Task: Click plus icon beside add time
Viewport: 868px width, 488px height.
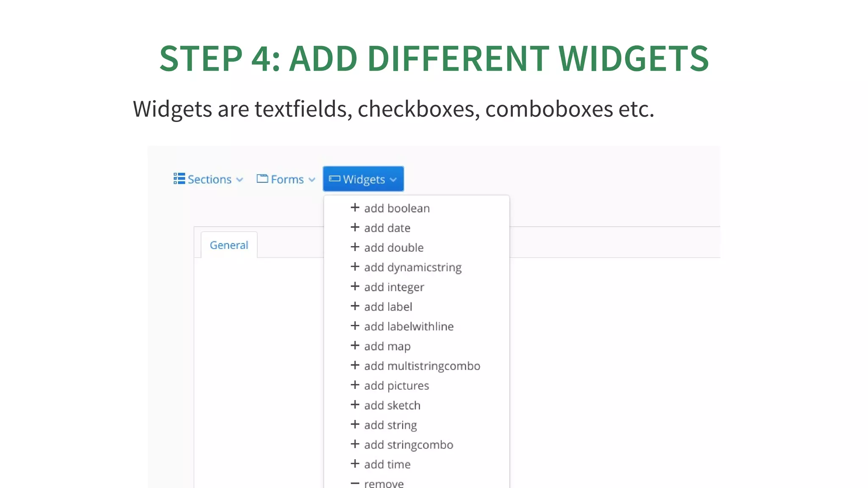Action: (x=355, y=464)
